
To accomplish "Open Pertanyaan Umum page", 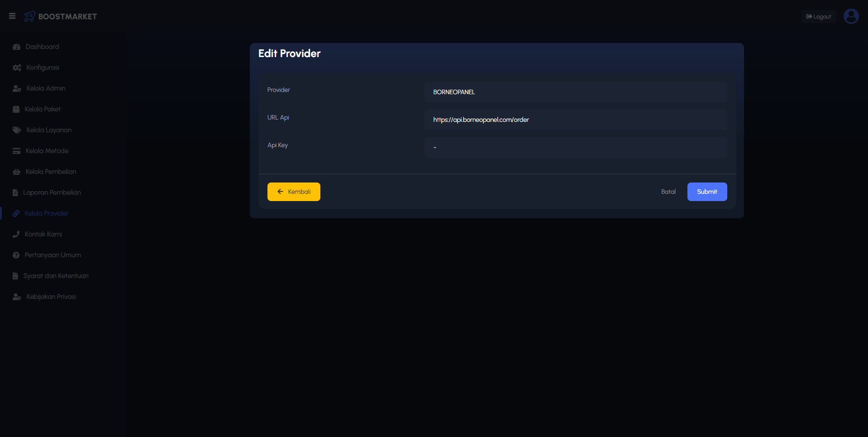I will 53,255.
